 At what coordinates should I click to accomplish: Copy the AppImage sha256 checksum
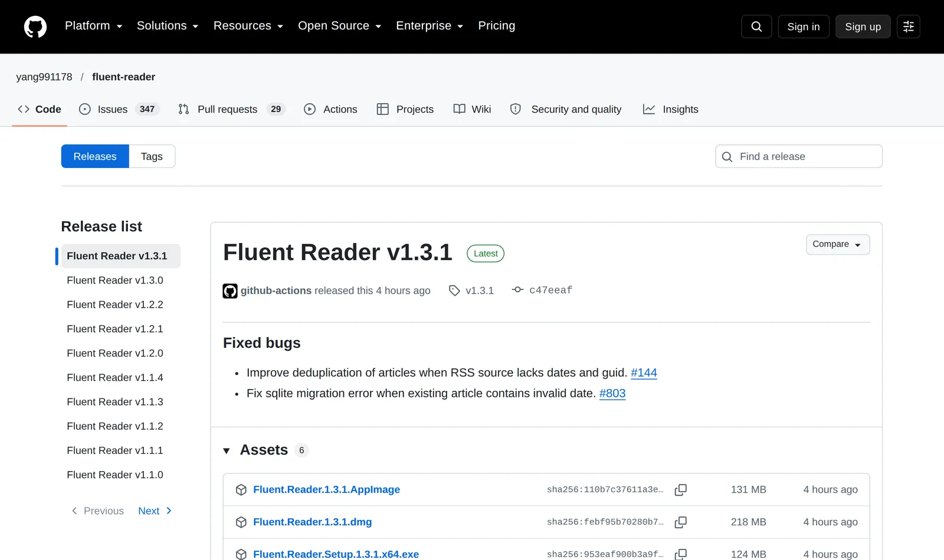point(681,490)
